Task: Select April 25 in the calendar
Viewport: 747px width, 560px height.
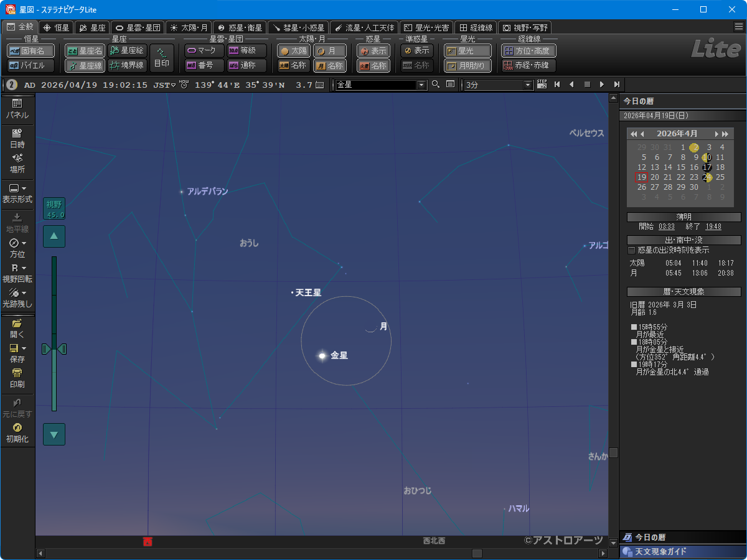Action: click(720, 177)
